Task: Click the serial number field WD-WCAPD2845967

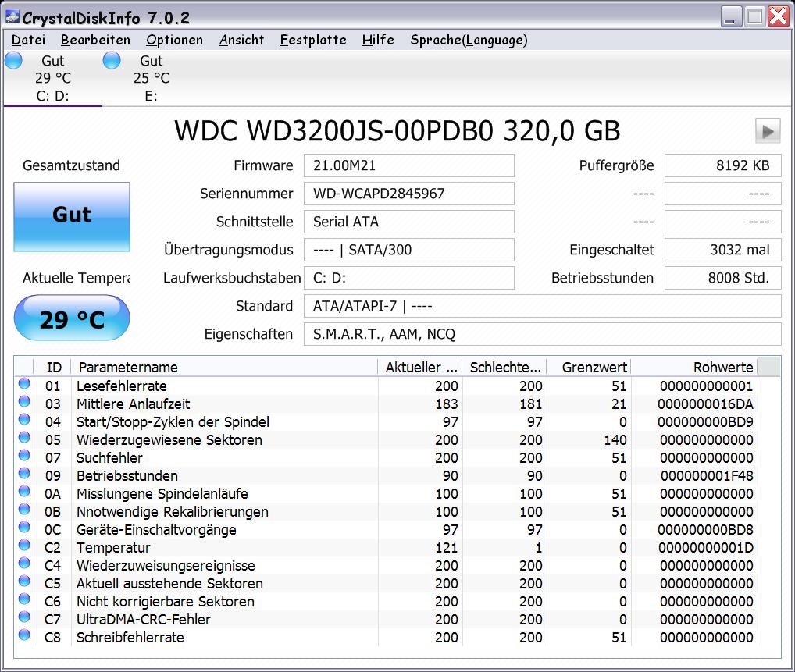Action: [x=408, y=194]
